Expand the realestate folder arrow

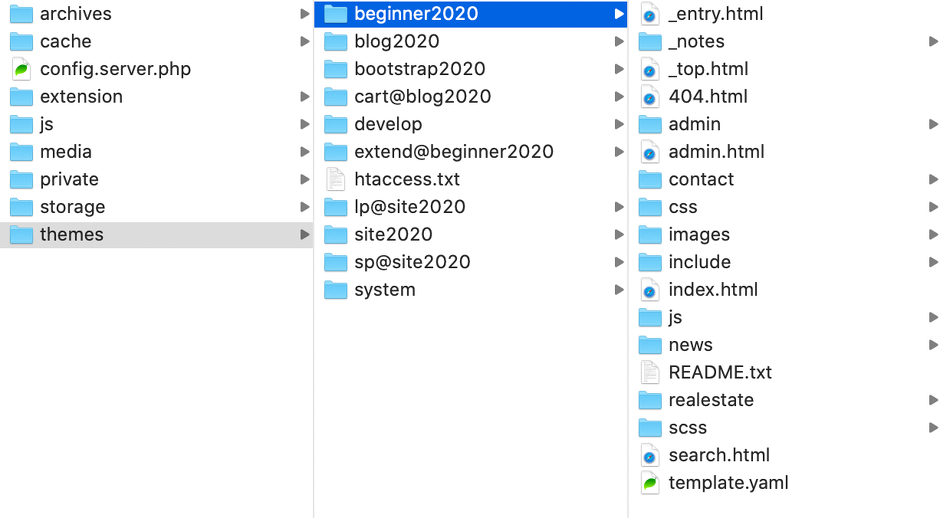pos(933,400)
